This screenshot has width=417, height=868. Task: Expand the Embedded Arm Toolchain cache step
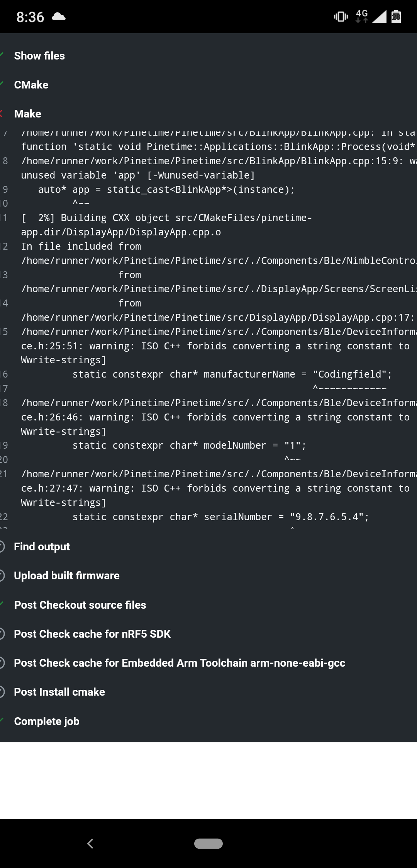(180, 663)
